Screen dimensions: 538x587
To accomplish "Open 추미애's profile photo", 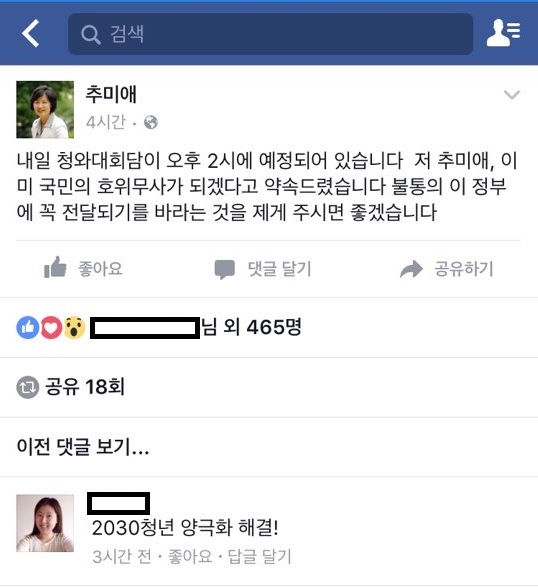I will tap(45, 109).
